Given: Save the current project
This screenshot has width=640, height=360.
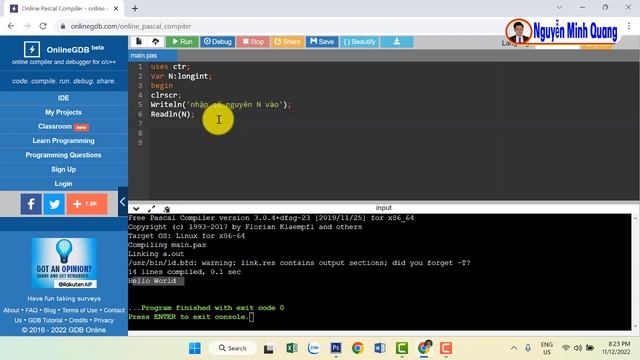Looking at the screenshot, I should [x=322, y=42].
